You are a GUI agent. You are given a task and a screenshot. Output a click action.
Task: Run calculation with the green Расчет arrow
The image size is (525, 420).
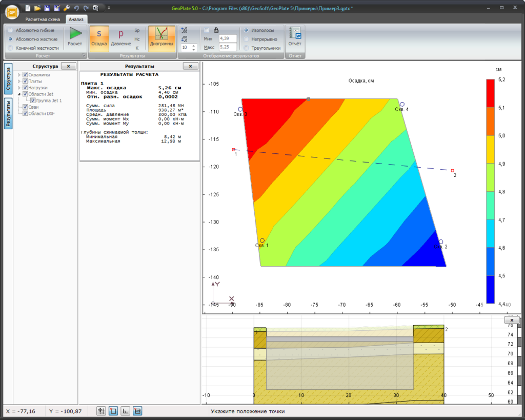[75, 37]
